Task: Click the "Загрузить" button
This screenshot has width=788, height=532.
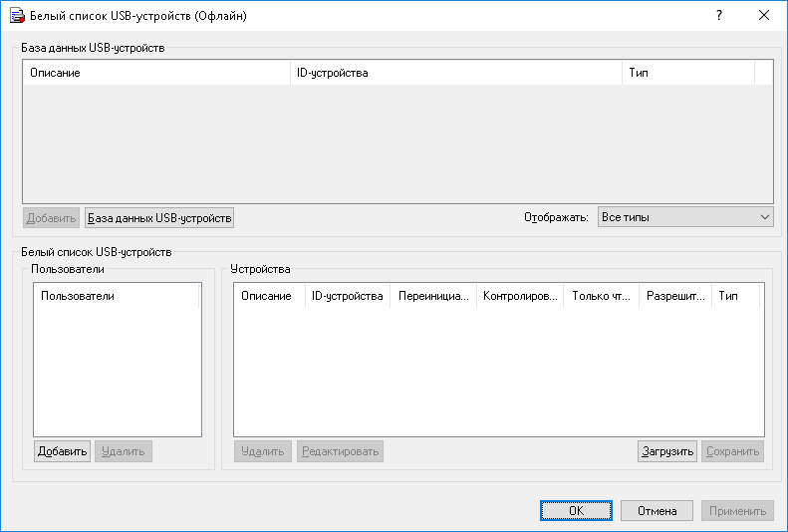Action: tap(666, 451)
